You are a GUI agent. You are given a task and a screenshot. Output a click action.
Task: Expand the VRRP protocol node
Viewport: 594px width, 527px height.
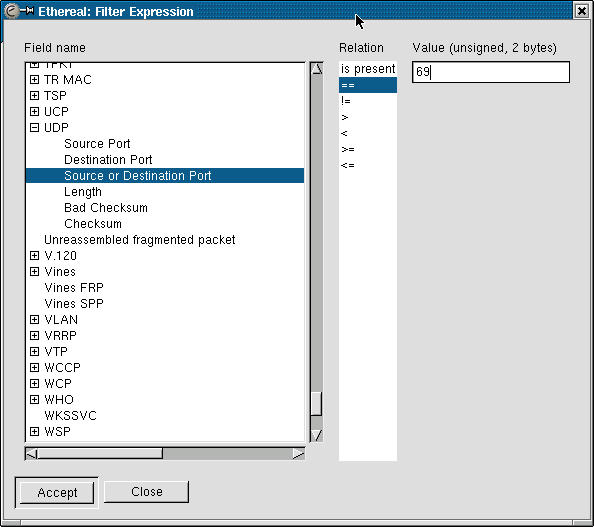(34, 335)
